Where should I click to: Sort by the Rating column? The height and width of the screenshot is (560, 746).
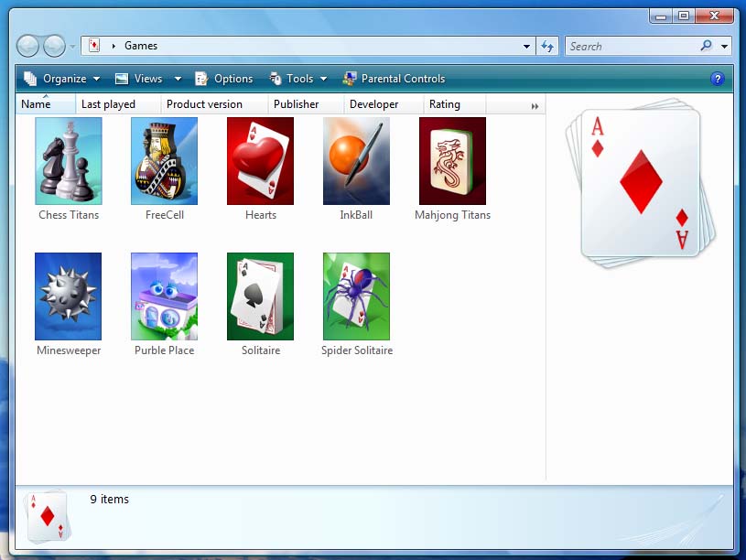pos(454,104)
